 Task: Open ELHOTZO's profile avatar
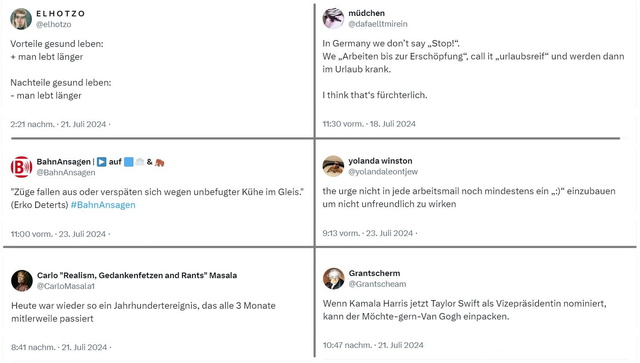click(21, 19)
